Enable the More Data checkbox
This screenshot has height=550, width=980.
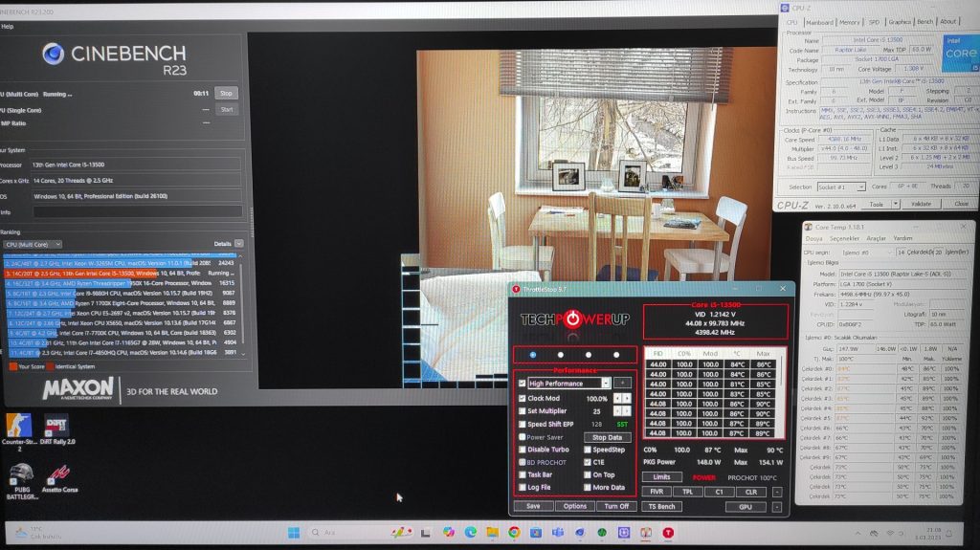[x=588, y=488]
